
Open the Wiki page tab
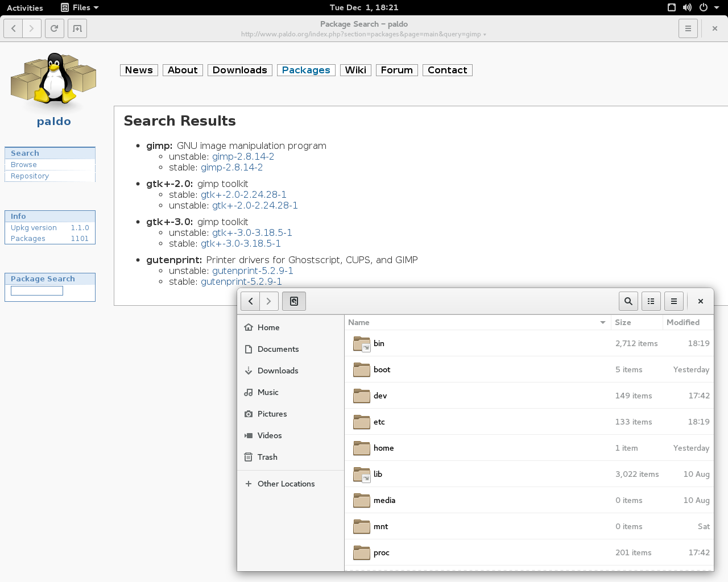tap(355, 70)
